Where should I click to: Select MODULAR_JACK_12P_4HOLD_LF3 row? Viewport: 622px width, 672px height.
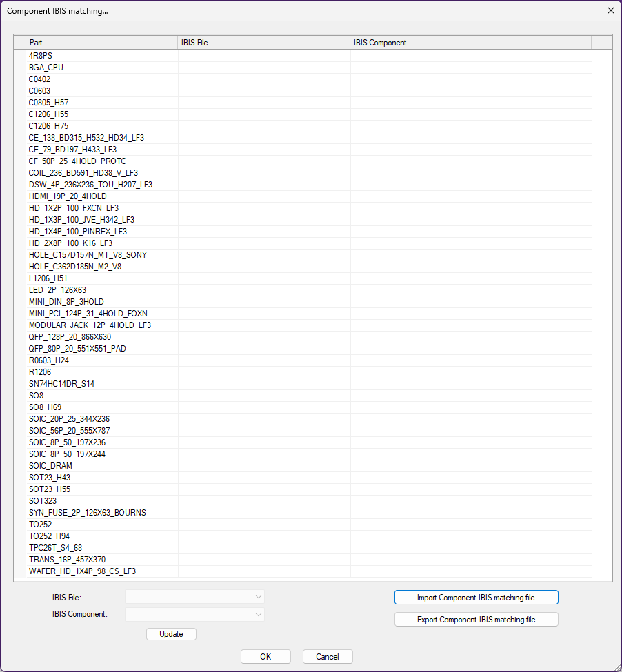pyautogui.click(x=90, y=325)
